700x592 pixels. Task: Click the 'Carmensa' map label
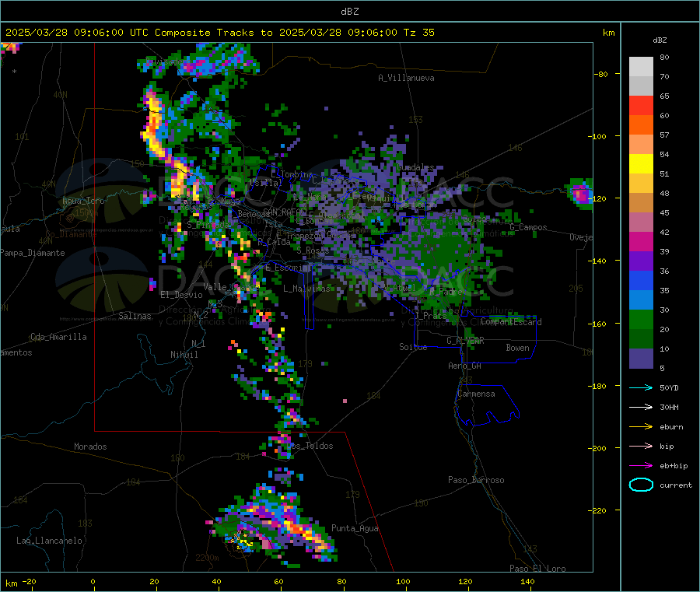pos(476,394)
